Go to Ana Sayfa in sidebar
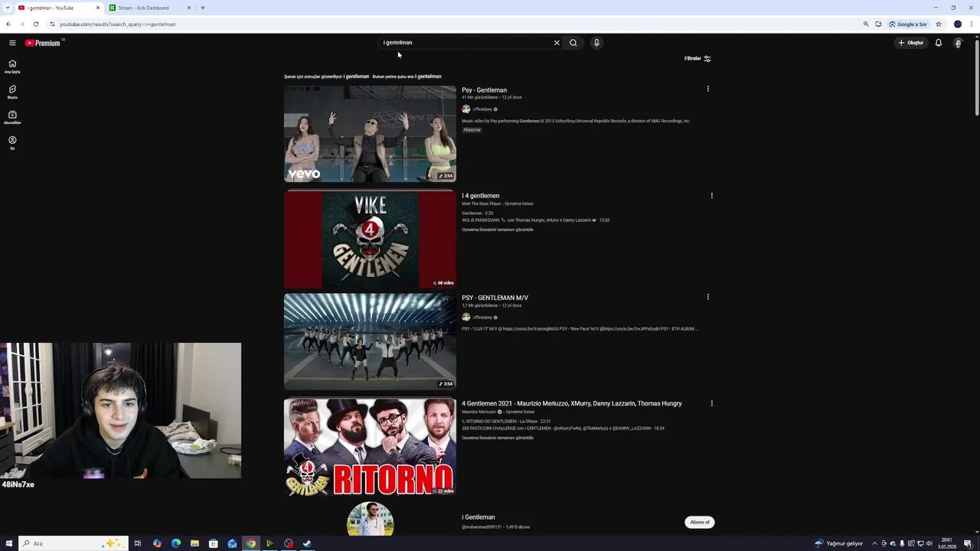Screen dimensions: 980x551 click(12, 67)
